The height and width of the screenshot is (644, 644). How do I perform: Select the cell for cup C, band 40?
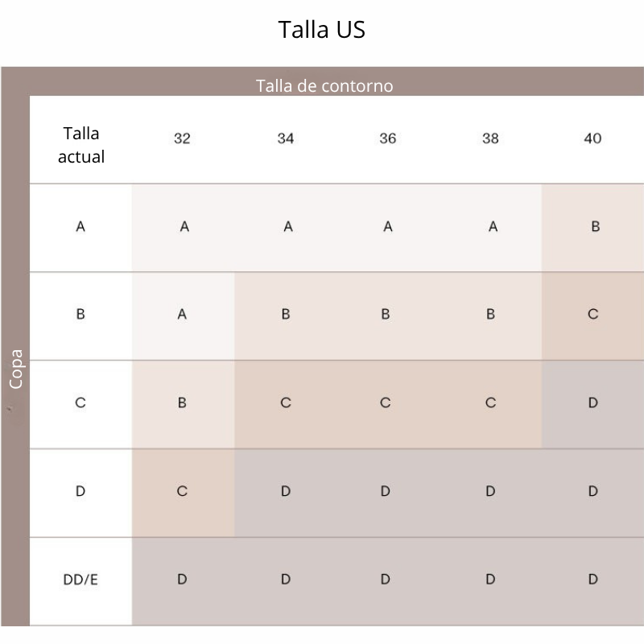click(x=593, y=403)
